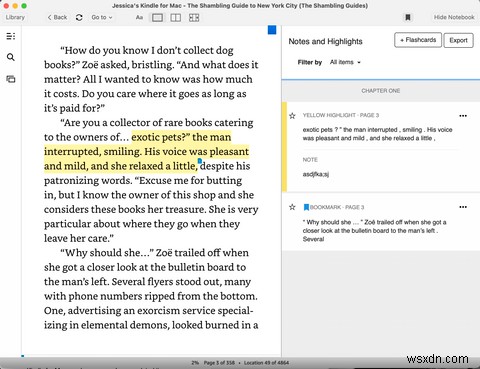This screenshot has width=480, height=369.
Task: Star the yellow highlight entry
Action: pyautogui.click(x=292, y=116)
